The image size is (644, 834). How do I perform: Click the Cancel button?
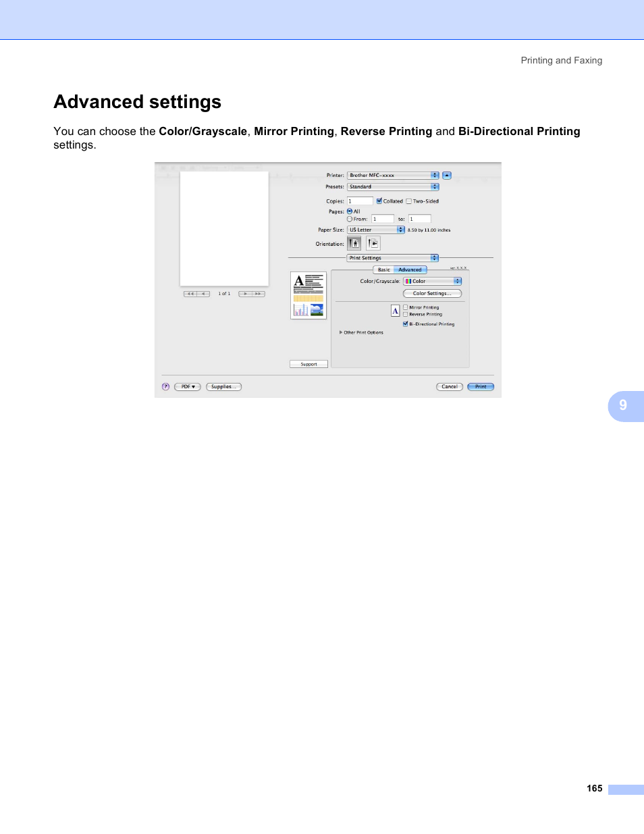click(450, 387)
